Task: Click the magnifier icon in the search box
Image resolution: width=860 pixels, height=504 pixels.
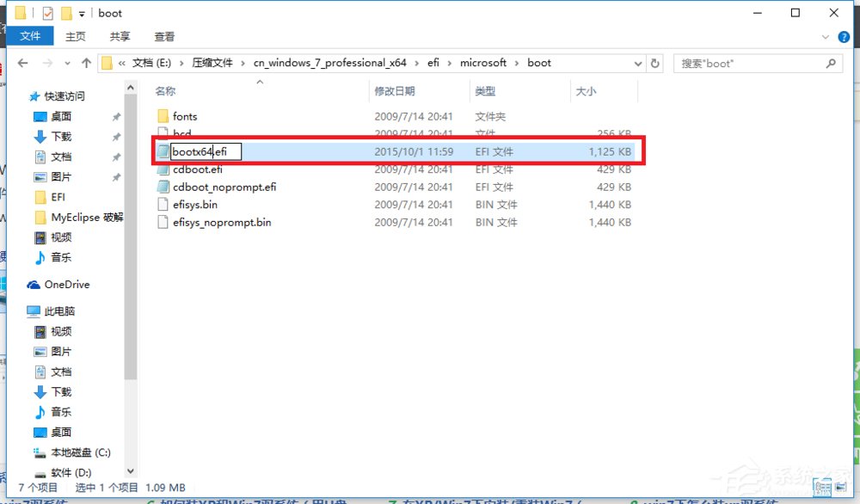Action: 830,63
